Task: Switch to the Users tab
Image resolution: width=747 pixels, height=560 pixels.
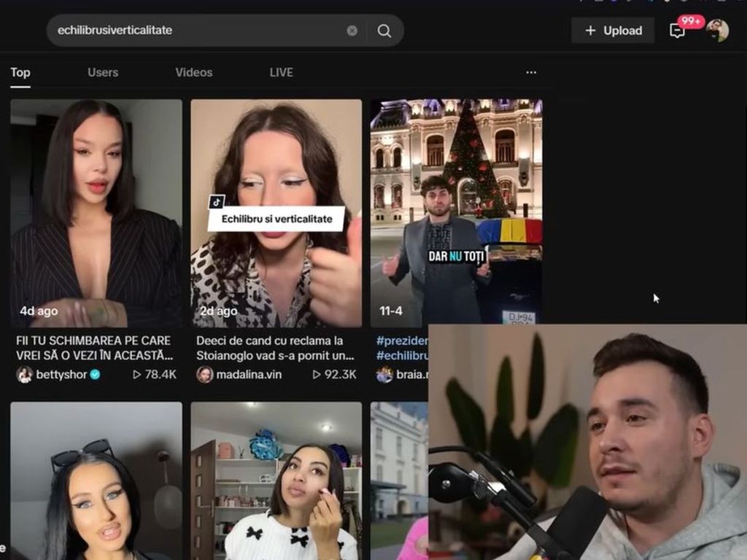Action: [x=103, y=72]
